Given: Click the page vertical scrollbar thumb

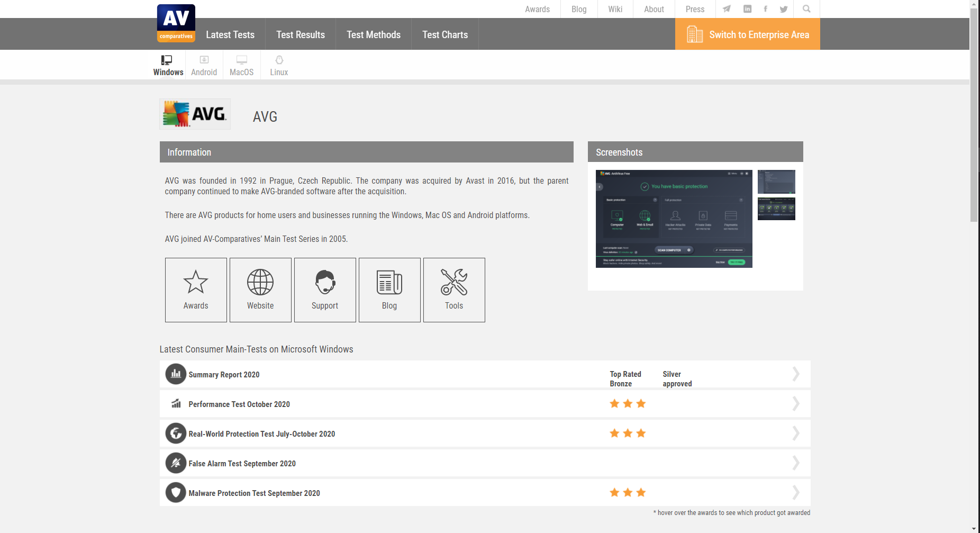Looking at the screenshot, I should pos(974,115).
